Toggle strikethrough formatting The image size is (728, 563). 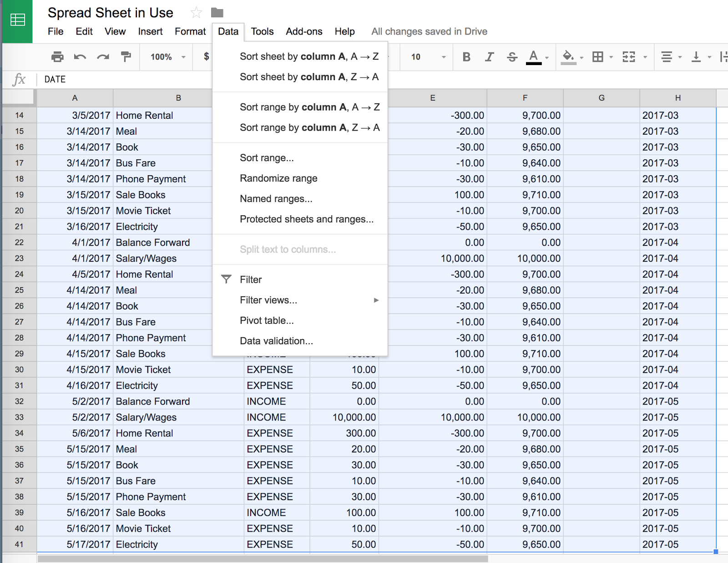[x=511, y=56]
